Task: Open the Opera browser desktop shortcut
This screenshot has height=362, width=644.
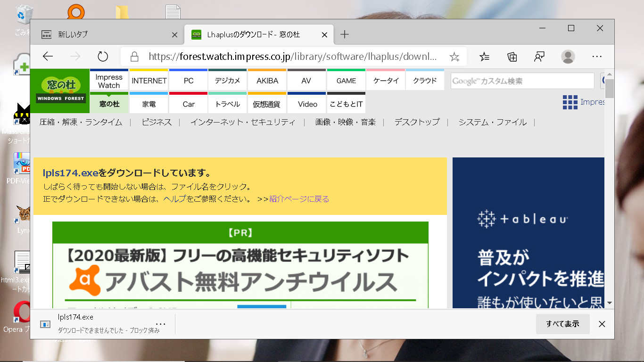Action: point(22,317)
